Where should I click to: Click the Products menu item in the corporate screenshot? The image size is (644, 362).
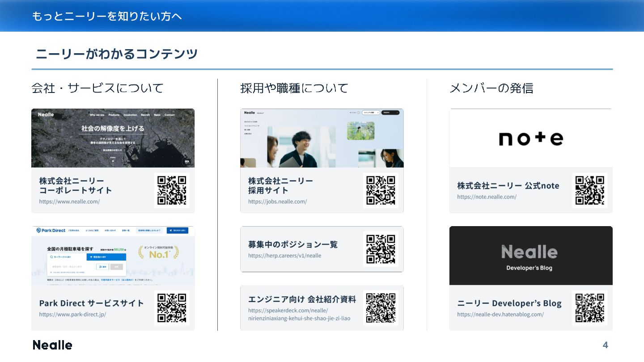(114, 115)
